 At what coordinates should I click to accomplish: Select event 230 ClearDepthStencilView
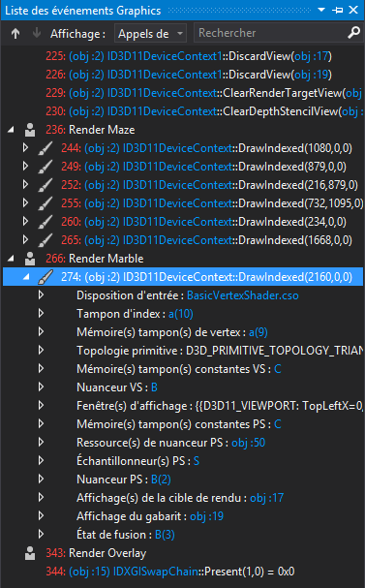[x=204, y=111]
